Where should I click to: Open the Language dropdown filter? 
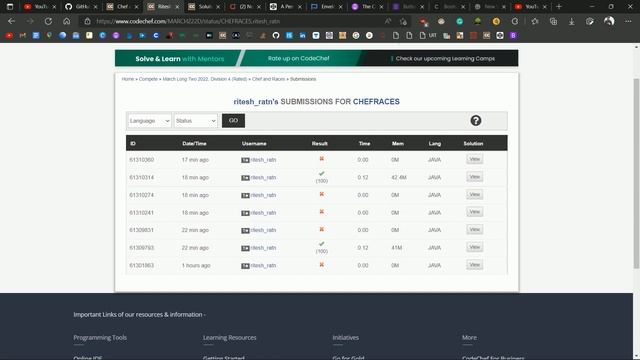click(149, 121)
